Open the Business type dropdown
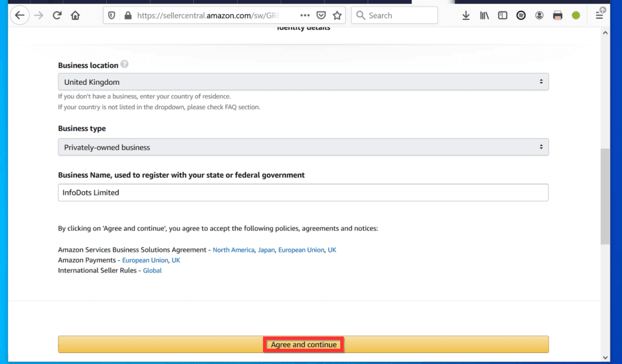The height and width of the screenshot is (364, 622). pyautogui.click(x=304, y=147)
